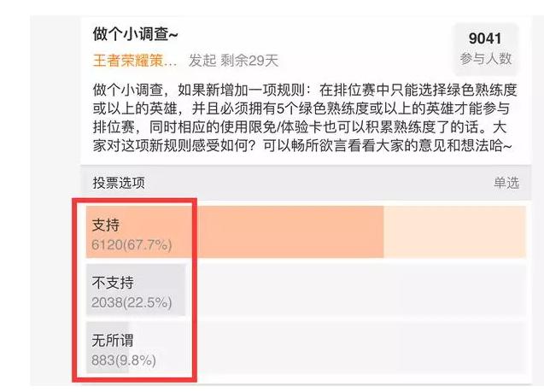Click the 9041 participant count number
Screen dimensions: 544x392
485,38
